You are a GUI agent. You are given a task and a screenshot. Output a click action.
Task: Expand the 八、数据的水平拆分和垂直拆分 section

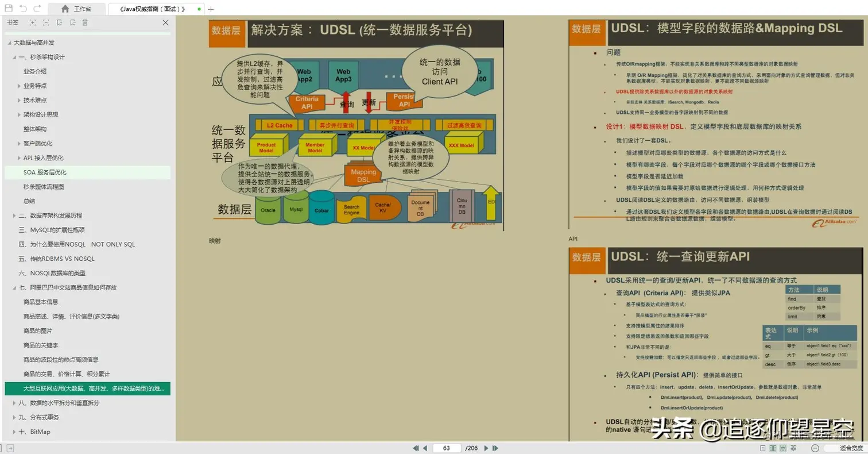[x=13, y=402]
